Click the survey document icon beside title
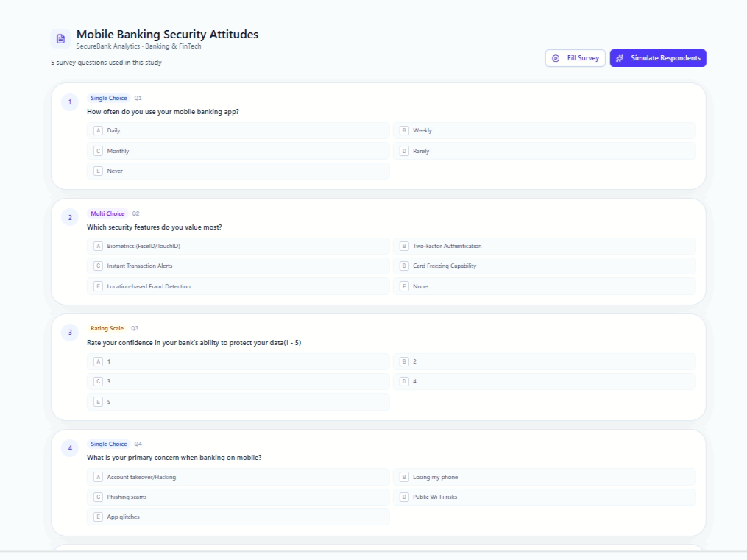 (60, 38)
